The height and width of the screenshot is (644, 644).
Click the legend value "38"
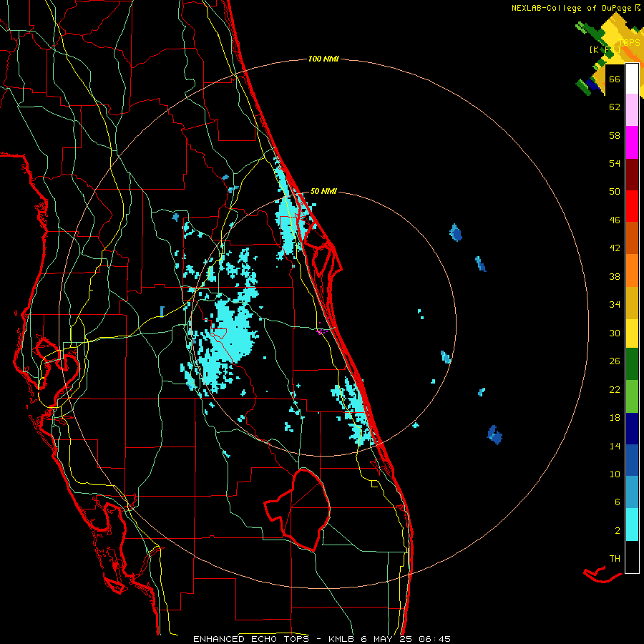615,276
